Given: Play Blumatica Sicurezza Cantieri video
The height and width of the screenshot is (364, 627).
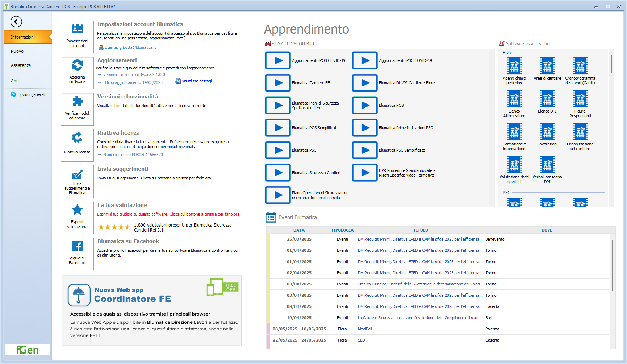Looking at the screenshot, I should pyautogui.click(x=278, y=173).
